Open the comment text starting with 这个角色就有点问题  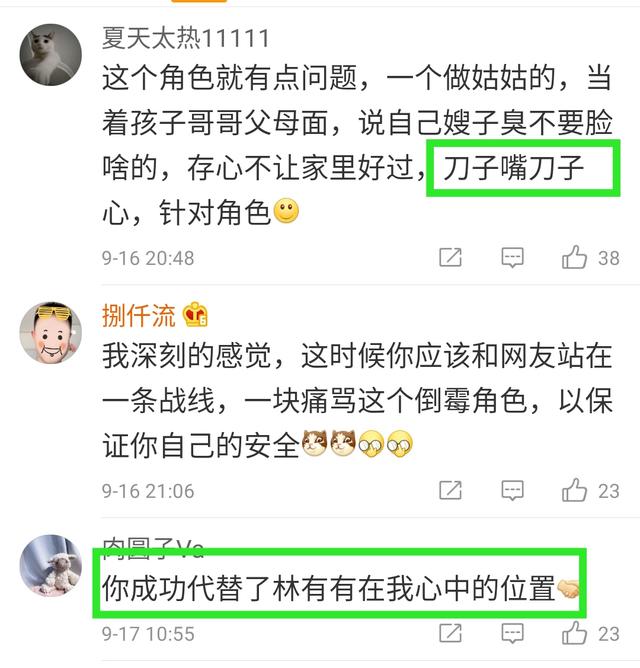tap(357, 145)
